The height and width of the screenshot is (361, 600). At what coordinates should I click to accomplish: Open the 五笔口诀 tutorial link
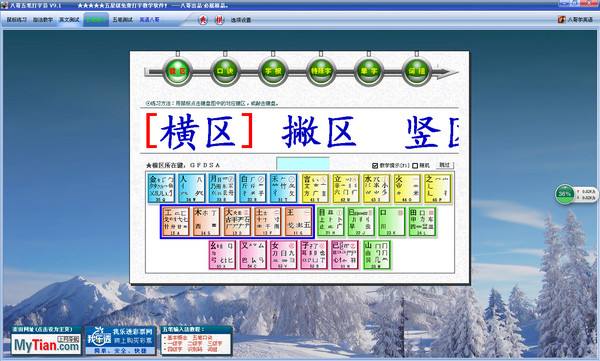point(202,338)
